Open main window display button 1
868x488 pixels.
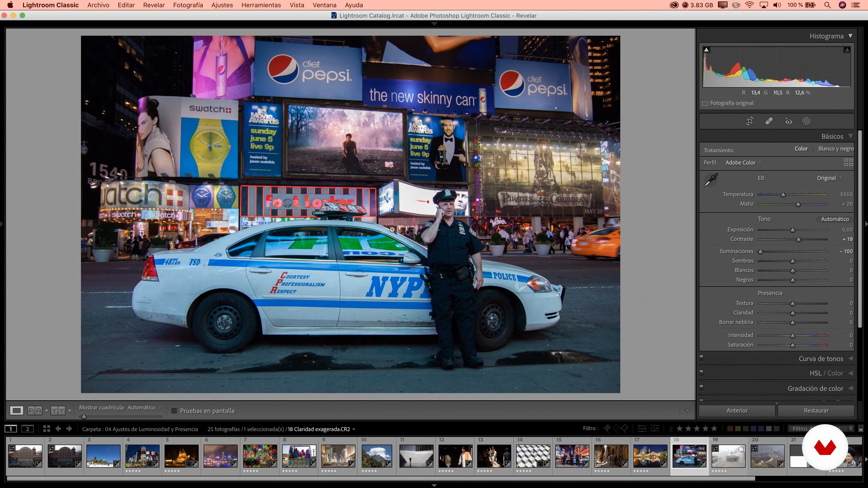[11, 429]
